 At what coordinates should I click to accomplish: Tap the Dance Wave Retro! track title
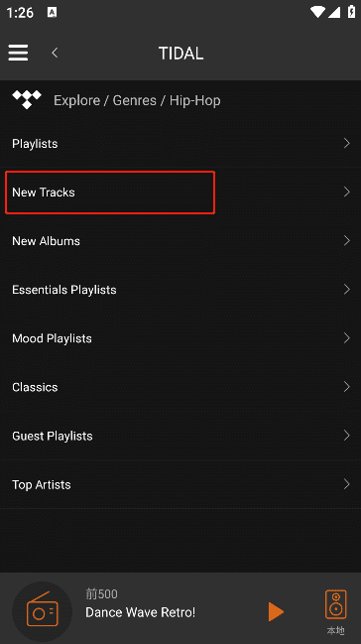coord(141,612)
